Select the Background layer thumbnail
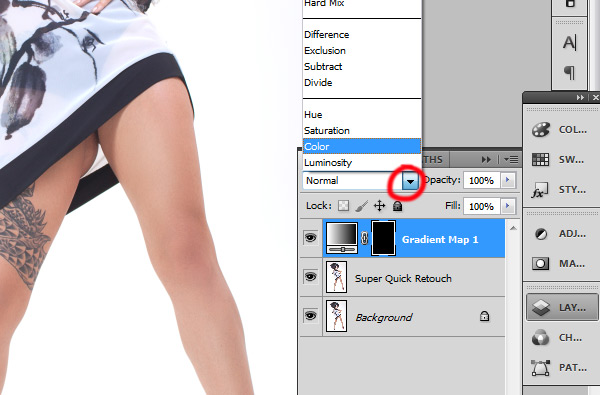Image resolution: width=600 pixels, height=395 pixels. [x=336, y=316]
